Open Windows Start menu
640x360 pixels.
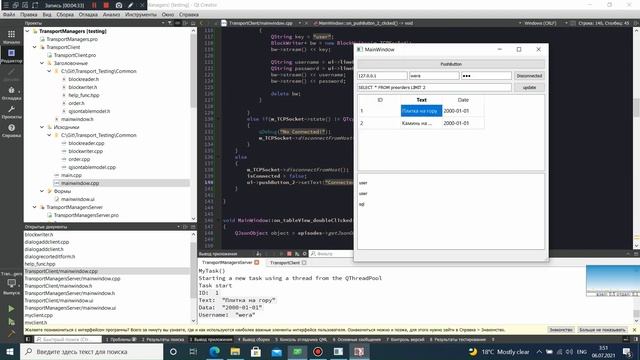pyautogui.click(x=10, y=351)
